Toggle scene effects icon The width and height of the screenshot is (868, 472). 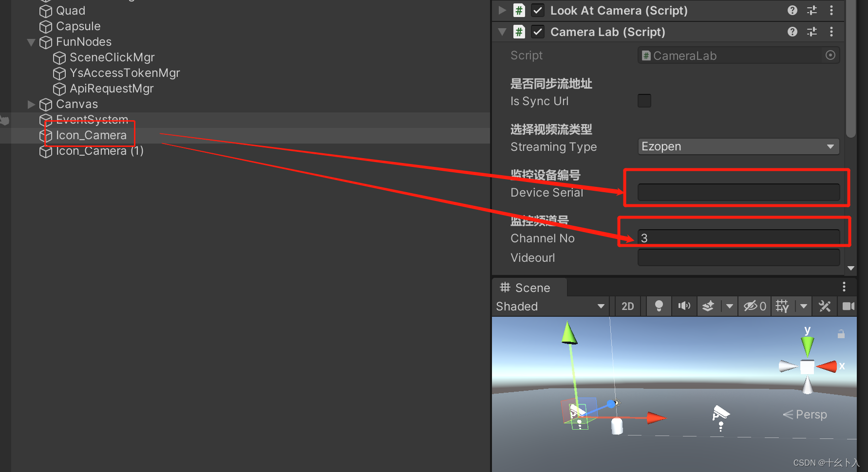coord(708,306)
